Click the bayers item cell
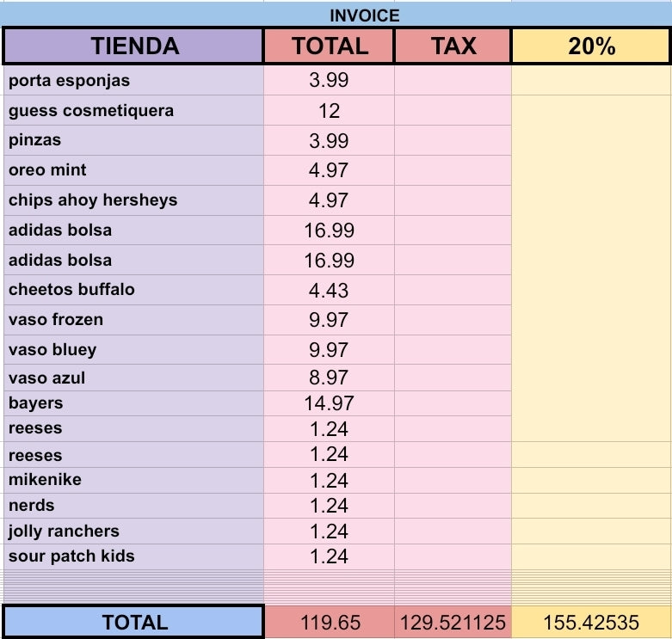This screenshot has height=639, width=672. (x=133, y=402)
